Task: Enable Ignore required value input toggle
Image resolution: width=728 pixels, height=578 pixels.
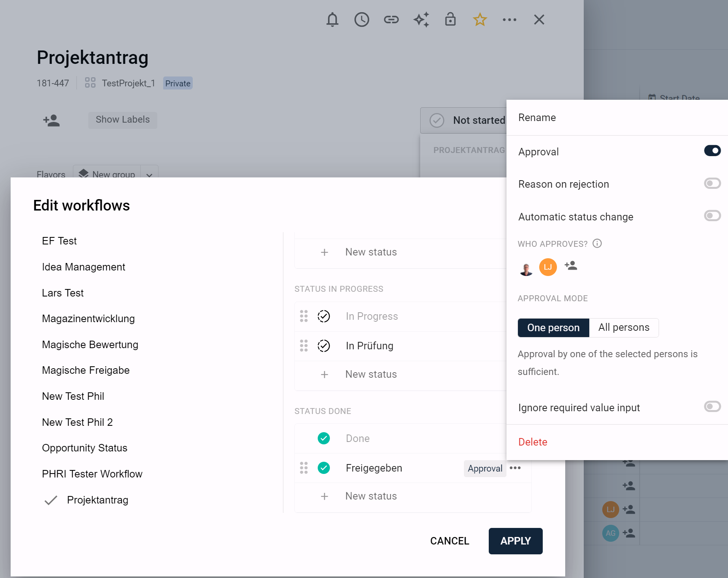Action: tap(712, 406)
